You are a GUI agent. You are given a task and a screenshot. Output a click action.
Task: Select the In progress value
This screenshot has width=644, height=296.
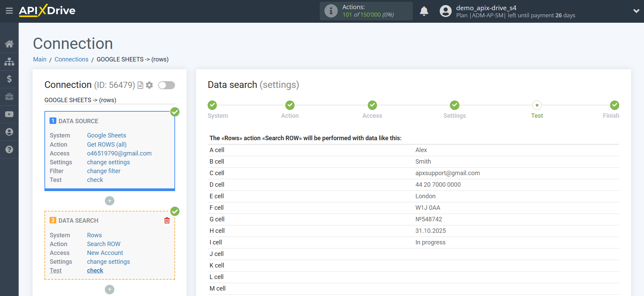431,242
